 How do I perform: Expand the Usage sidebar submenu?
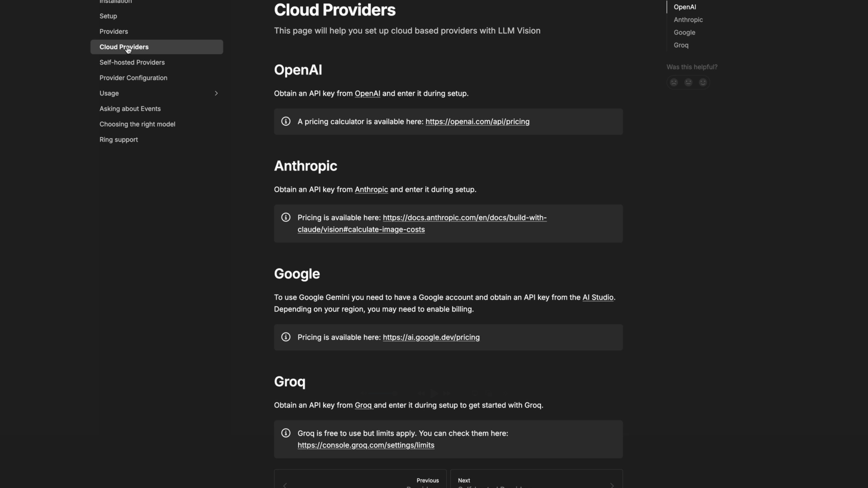(x=216, y=93)
